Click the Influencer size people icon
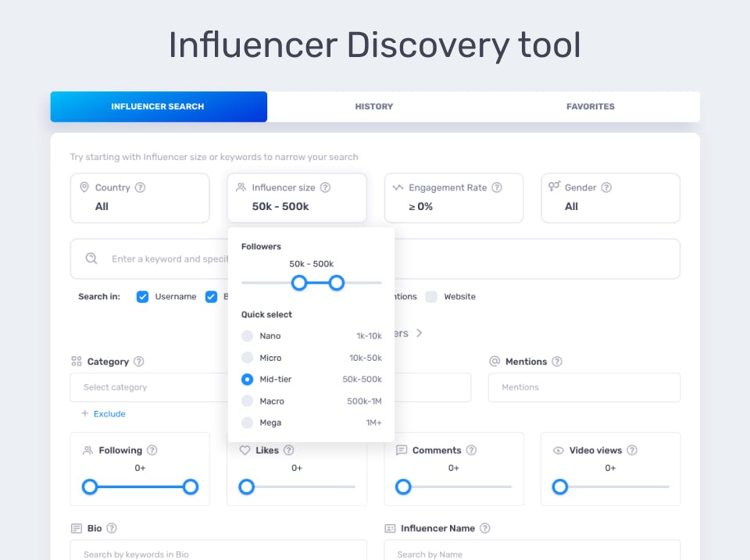The width and height of the screenshot is (750, 560). (x=241, y=187)
